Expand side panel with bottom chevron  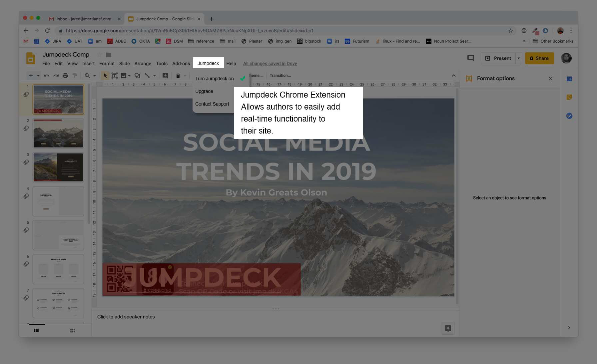point(569,328)
